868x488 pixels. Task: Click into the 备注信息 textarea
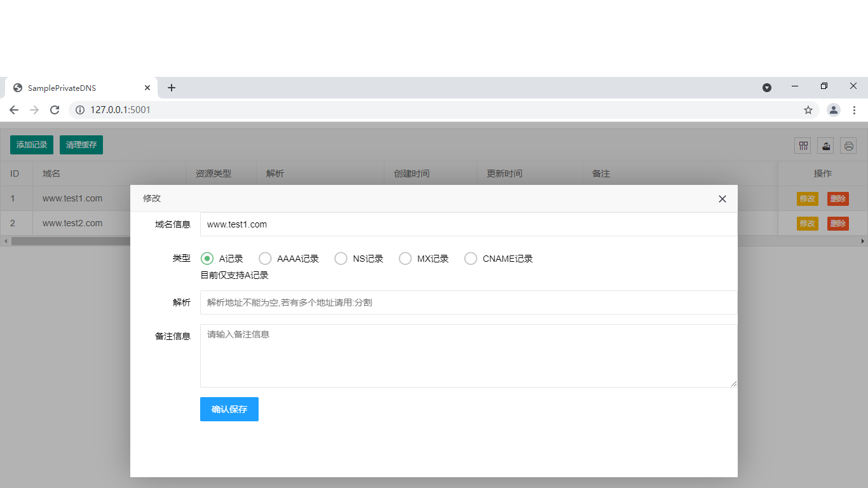pyautogui.click(x=468, y=356)
